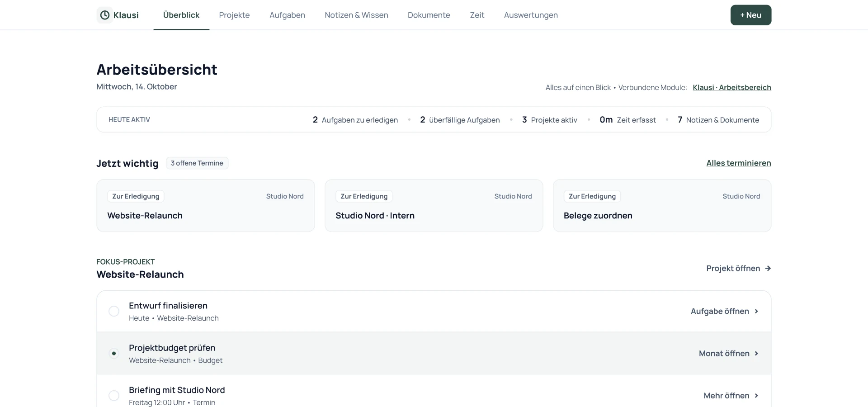Screen dimensions: 868x407
Task: Switch to the Projekte tab
Action: [x=234, y=15]
